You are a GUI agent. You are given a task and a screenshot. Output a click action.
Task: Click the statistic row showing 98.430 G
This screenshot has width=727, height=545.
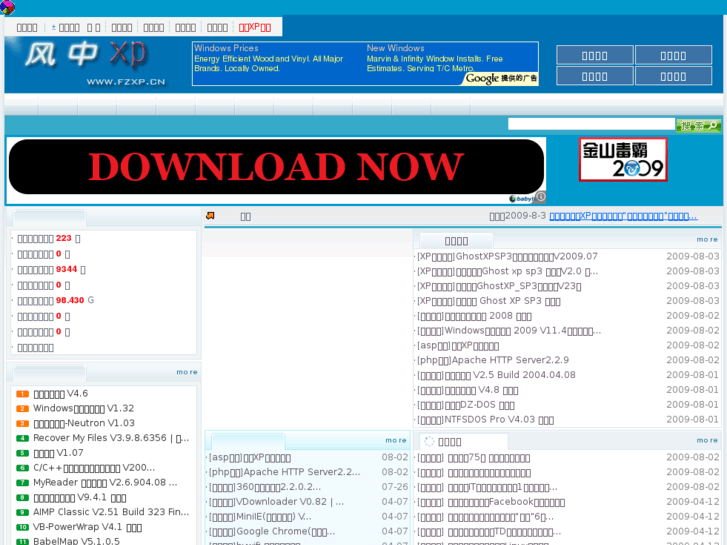(56, 301)
